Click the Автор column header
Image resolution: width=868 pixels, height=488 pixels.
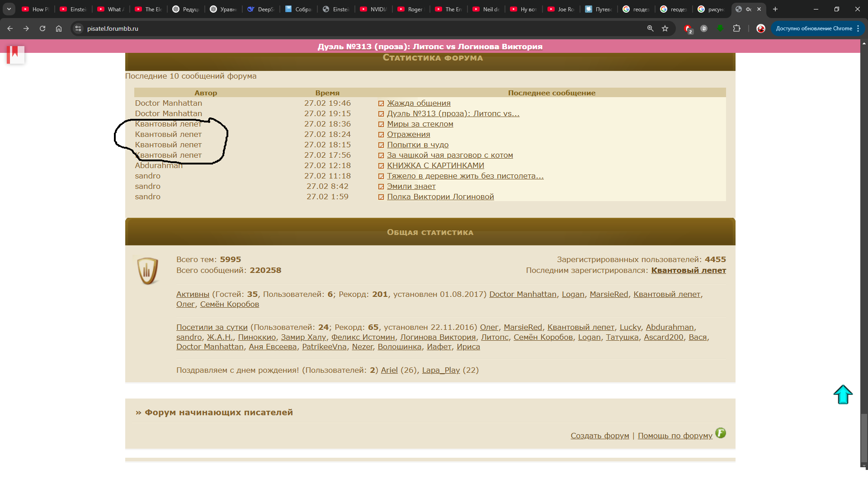point(206,93)
